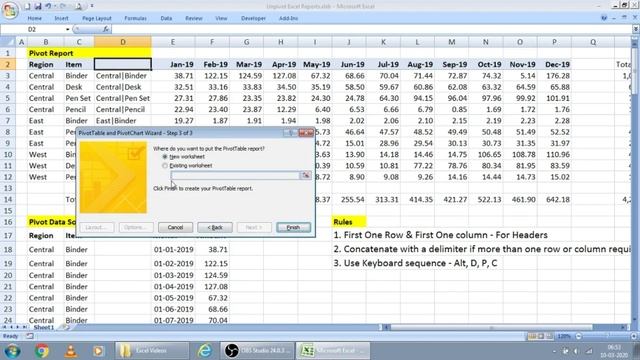Open VLC media player from the taskbar

71,351
